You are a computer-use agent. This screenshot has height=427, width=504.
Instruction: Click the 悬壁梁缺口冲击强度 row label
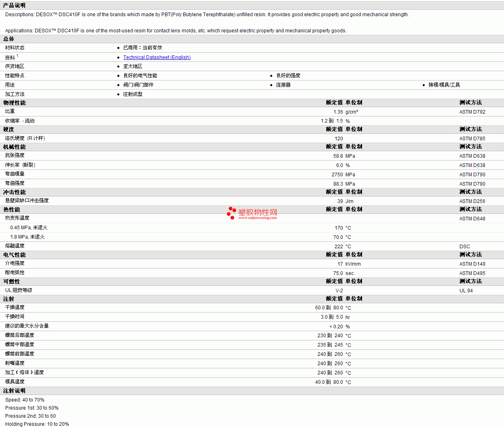pyautogui.click(x=27, y=201)
